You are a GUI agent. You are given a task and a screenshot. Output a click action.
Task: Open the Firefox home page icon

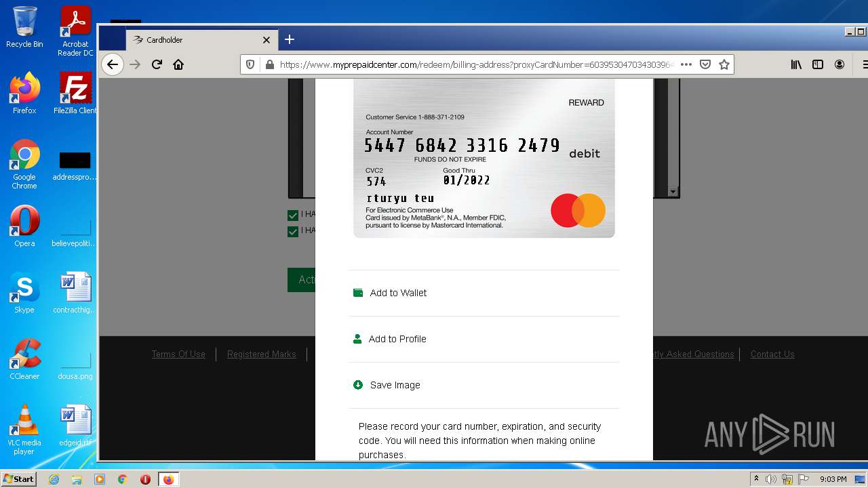point(178,64)
